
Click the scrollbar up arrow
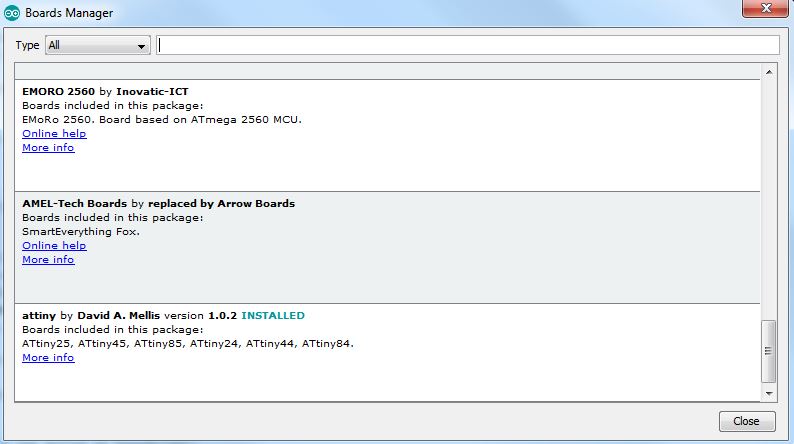click(x=769, y=72)
